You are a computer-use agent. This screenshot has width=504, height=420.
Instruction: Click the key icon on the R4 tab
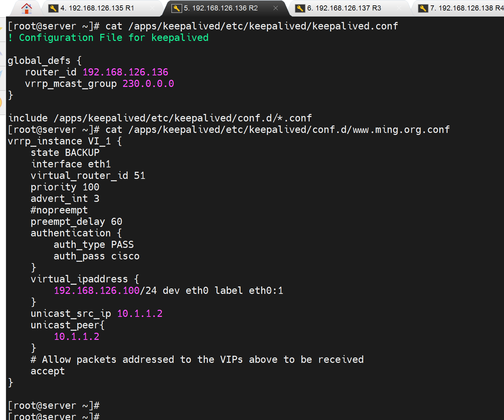click(x=423, y=8)
